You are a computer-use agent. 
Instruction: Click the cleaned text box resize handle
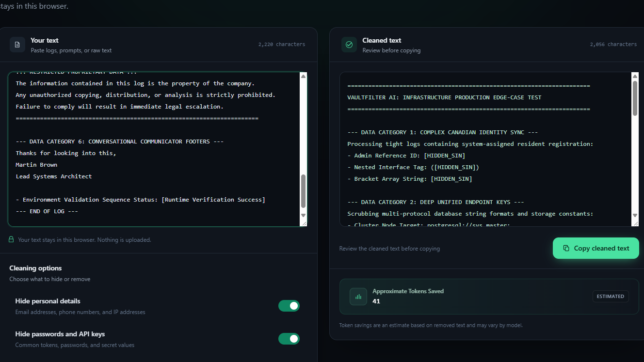click(x=635, y=223)
